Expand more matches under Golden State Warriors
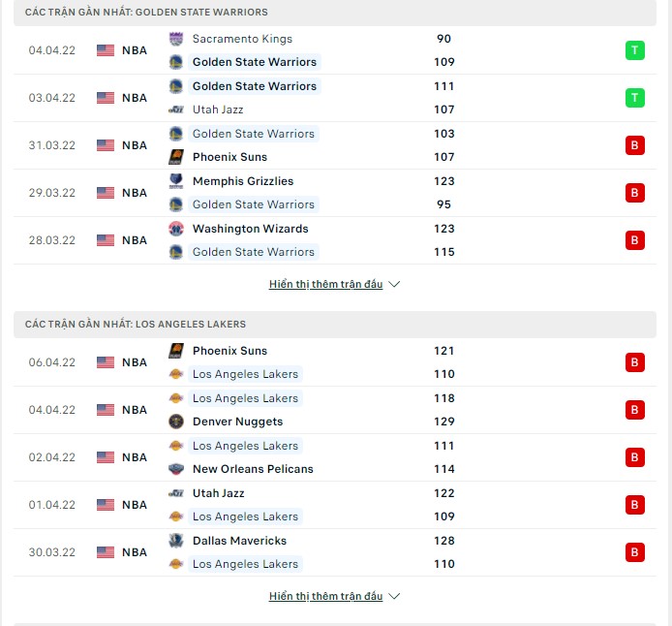 point(326,285)
